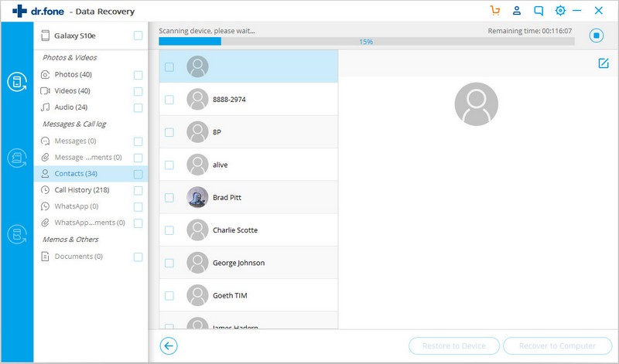Viewport: 619px width, 364px height.
Task: Click the Contacts person icon
Action: coord(46,174)
